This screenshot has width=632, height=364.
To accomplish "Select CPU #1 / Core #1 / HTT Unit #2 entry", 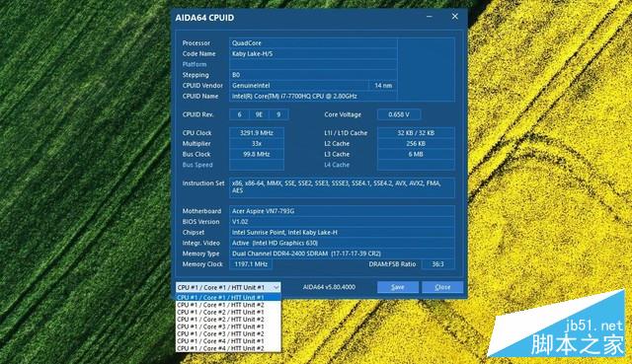I will (x=228, y=305).
